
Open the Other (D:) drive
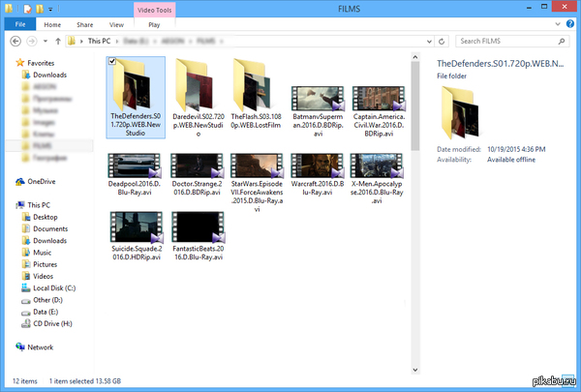click(47, 300)
